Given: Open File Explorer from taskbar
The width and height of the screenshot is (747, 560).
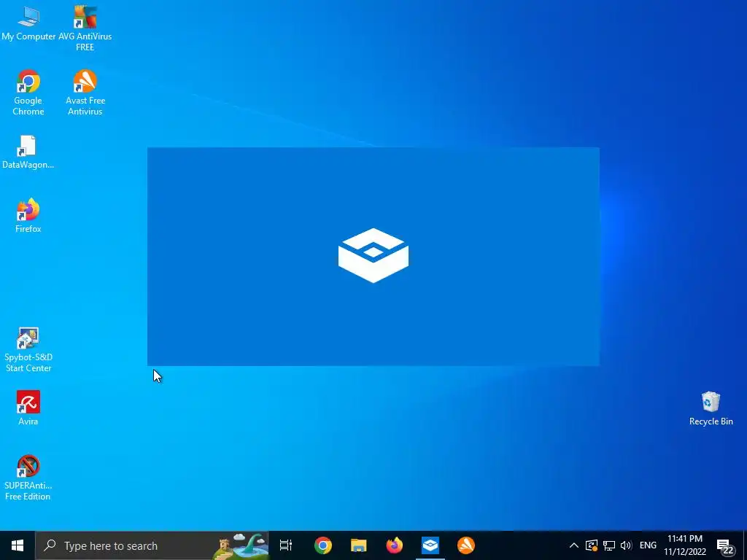Looking at the screenshot, I should (359, 545).
